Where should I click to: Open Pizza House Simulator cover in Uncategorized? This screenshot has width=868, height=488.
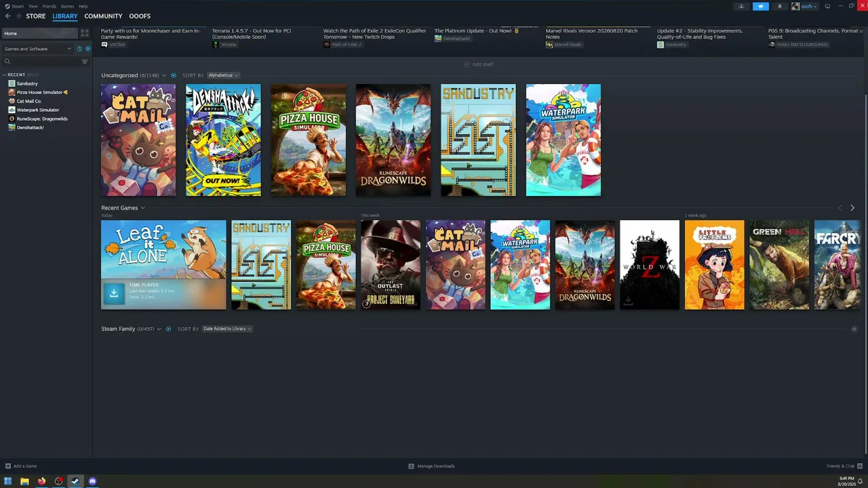[309, 140]
